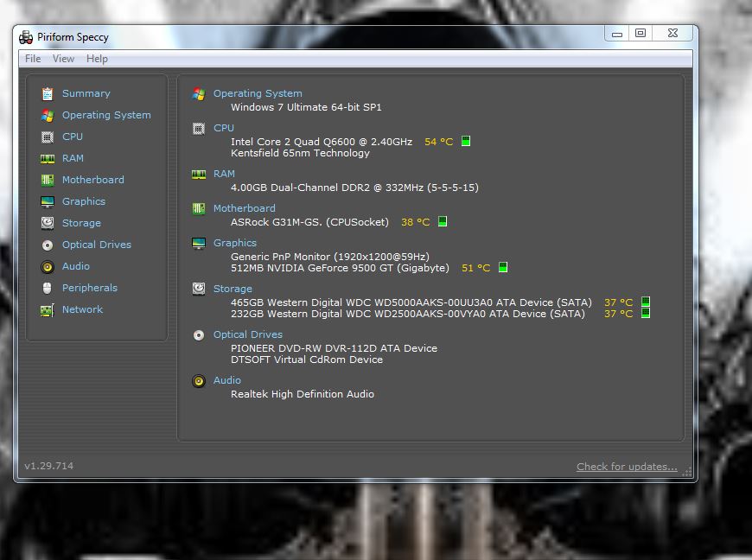Image resolution: width=752 pixels, height=560 pixels.
Task: Click the Summary clipboard icon in sidebar
Action: coord(48,94)
